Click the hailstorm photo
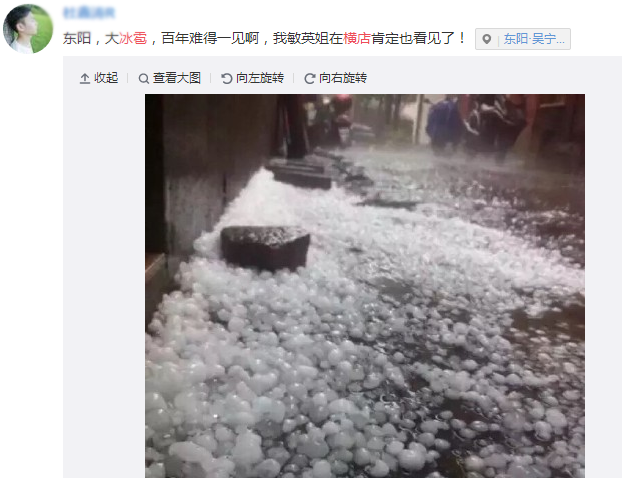Screen dimensions: 622x478 click(x=365, y=286)
